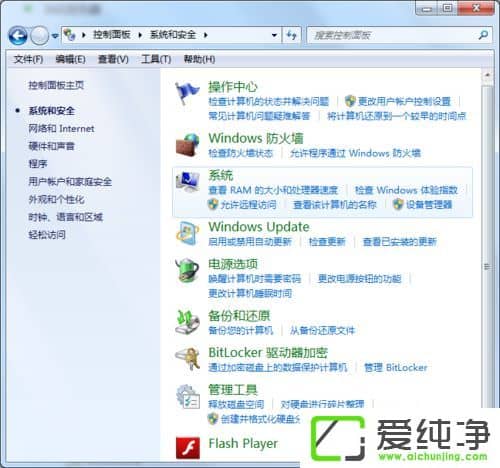Open the 备份和还原 heading link
Screen dimensions: 500x468
click(239, 315)
